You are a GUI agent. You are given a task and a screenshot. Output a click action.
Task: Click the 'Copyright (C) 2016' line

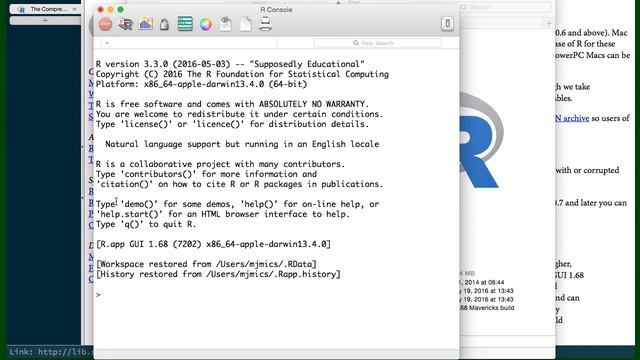242,74
